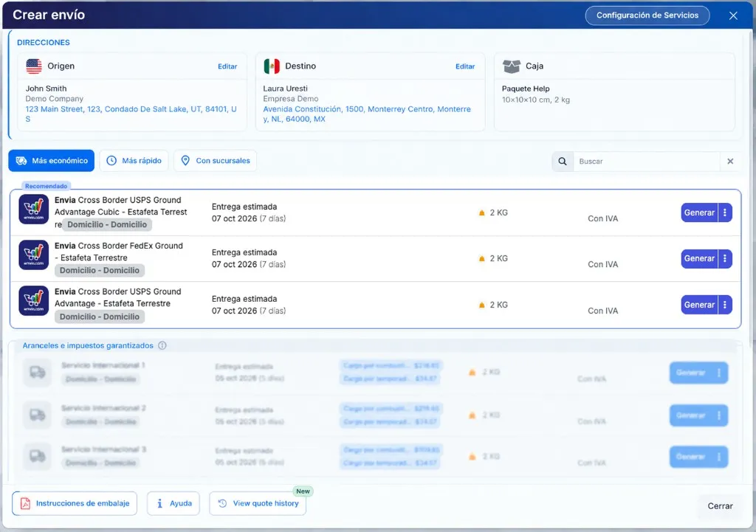This screenshot has width=756, height=532.
Task: Clear the Buscar search field with X
Action: click(x=730, y=162)
